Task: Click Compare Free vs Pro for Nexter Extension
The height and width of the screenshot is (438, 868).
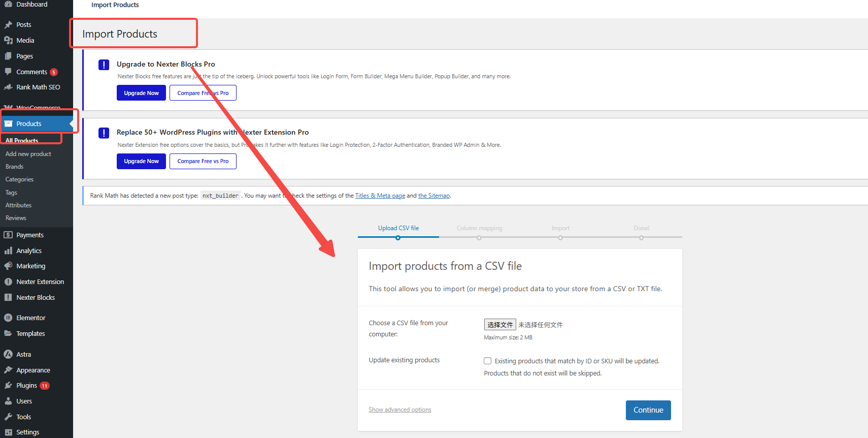Action: point(203,161)
